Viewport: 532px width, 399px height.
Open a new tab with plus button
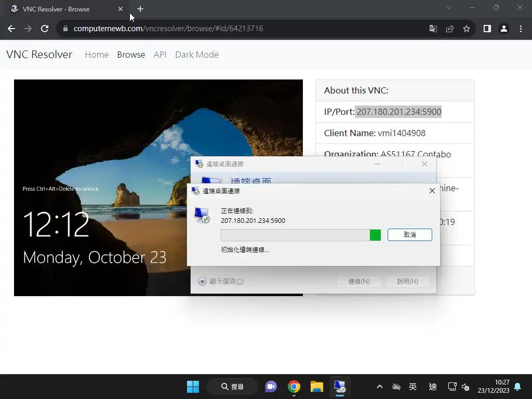(x=140, y=9)
